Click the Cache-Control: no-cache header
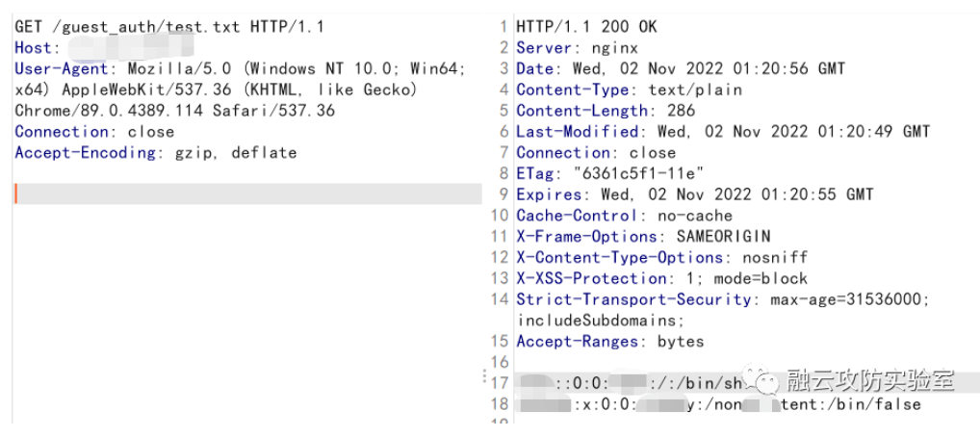The image size is (980, 437). [x=624, y=216]
